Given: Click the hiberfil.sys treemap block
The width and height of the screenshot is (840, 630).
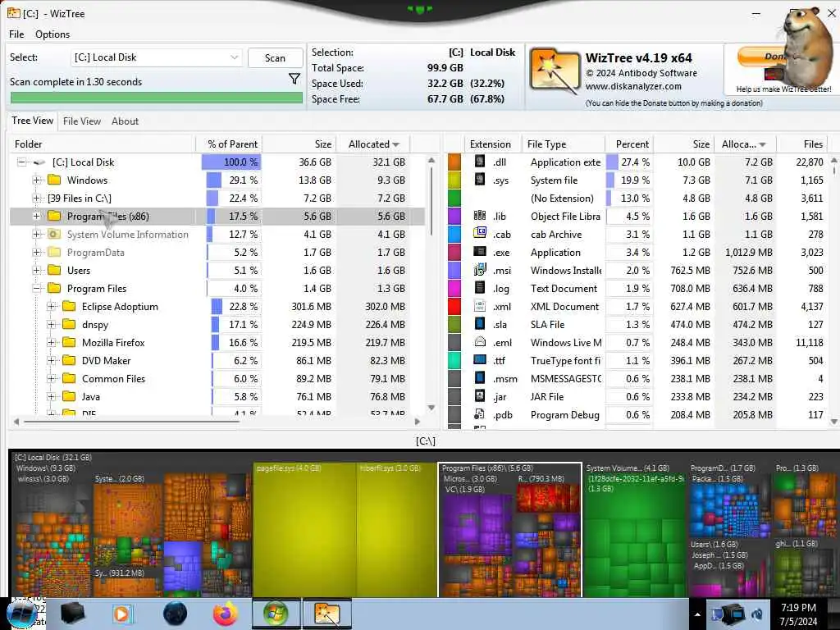Looking at the screenshot, I should 396,529.
